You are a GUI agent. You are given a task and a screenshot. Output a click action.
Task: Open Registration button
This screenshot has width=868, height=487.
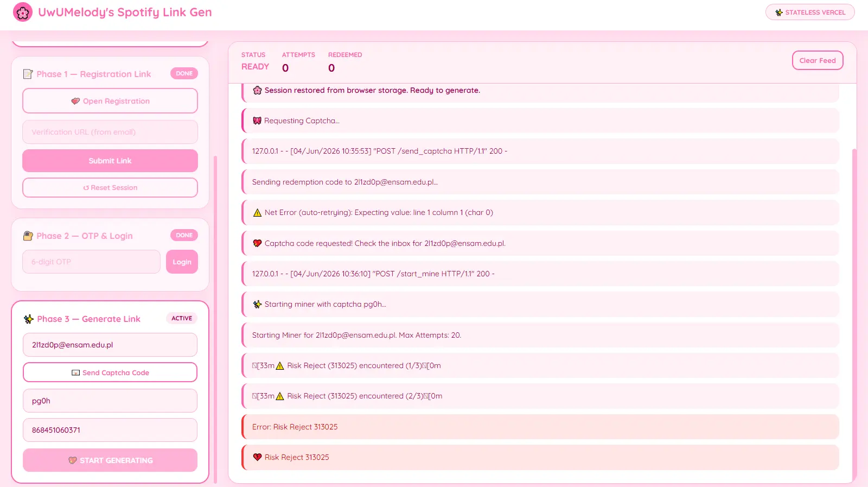pos(110,101)
